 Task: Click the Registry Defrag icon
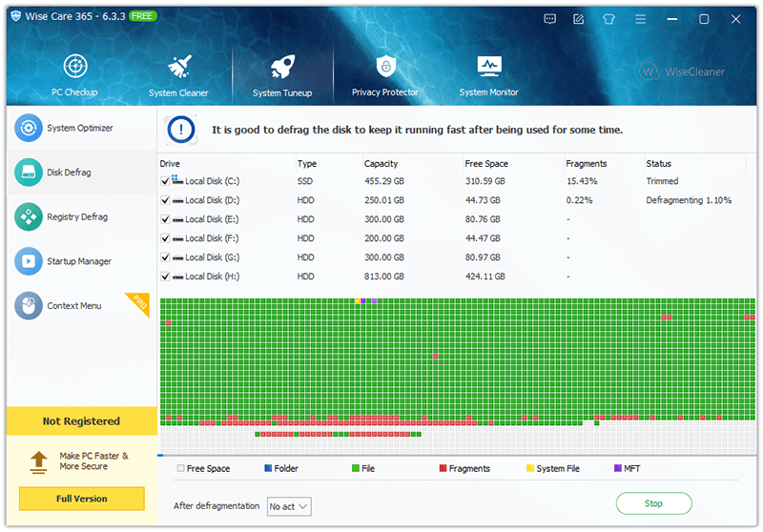click(x=29, y=216)
